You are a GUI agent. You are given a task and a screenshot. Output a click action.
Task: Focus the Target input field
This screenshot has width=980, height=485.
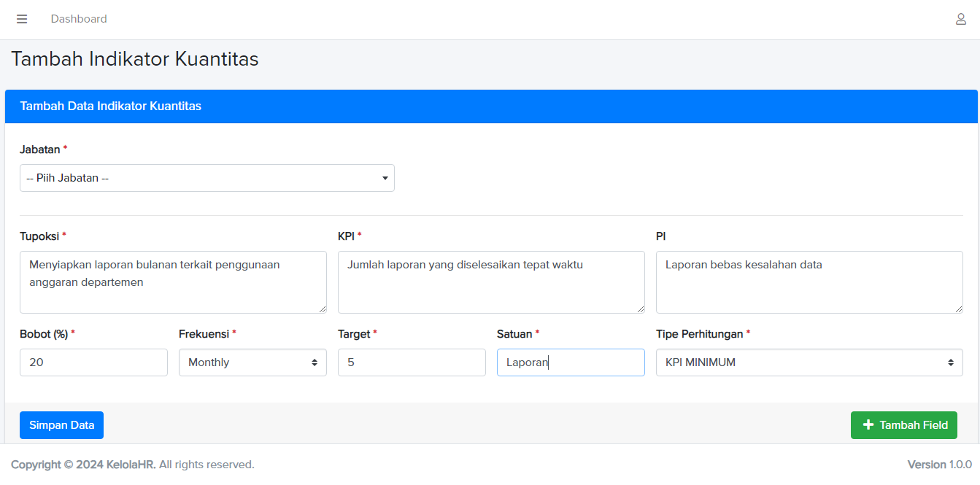click(412, 362)
